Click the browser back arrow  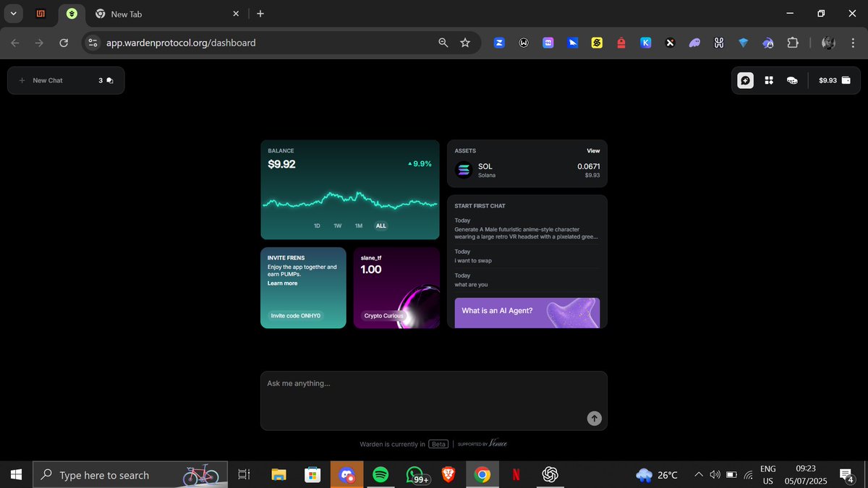click(15, 43)
